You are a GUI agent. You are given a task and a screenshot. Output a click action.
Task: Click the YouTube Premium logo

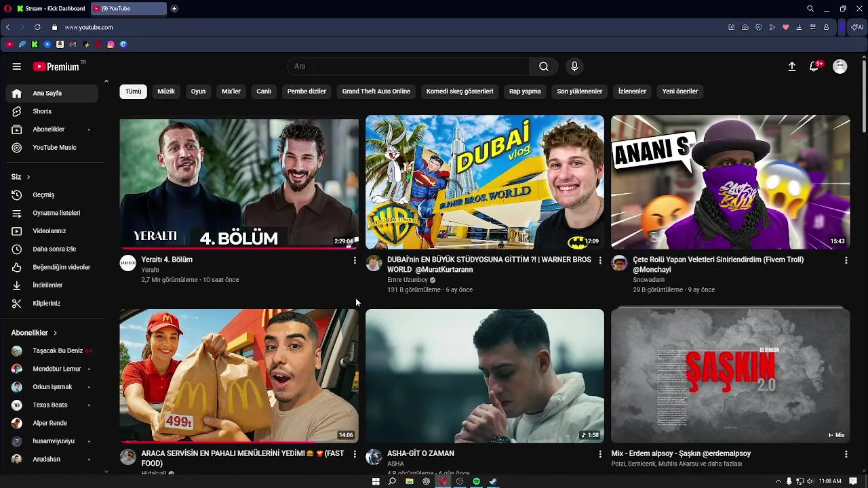tap(56, 66)
